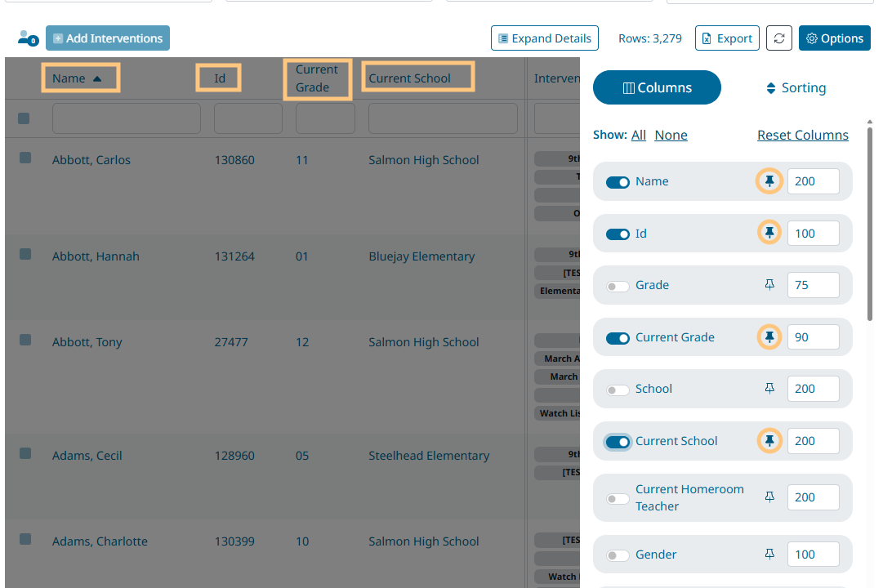Click the refresh icon button
The image size is (883, 588).
[x=779, y=38]
